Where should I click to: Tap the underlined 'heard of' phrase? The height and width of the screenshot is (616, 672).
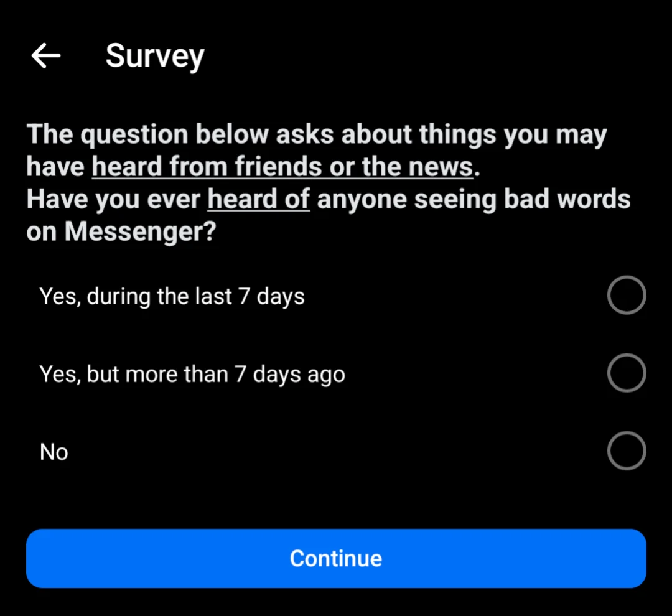pyautogui.click(x=258, y=198)
